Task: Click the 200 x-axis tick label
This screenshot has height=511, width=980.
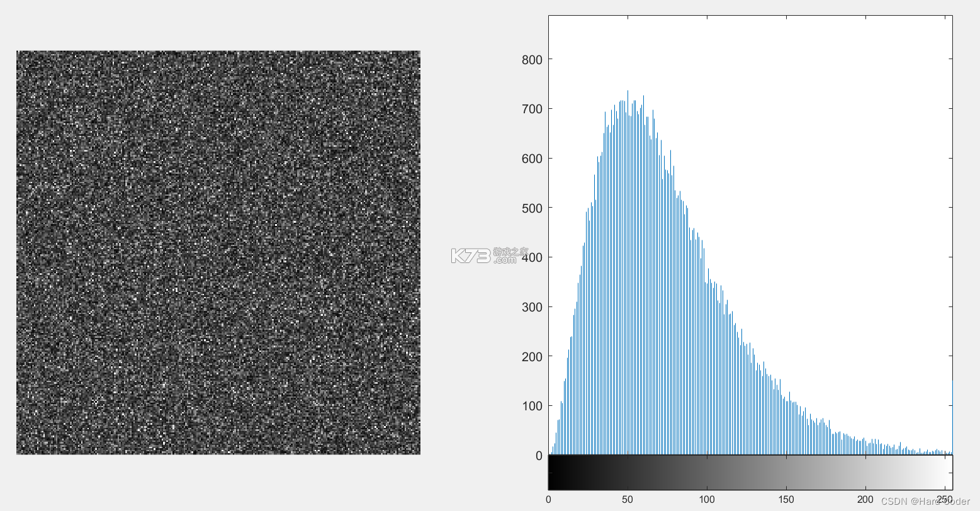Action: coord(865,500)
